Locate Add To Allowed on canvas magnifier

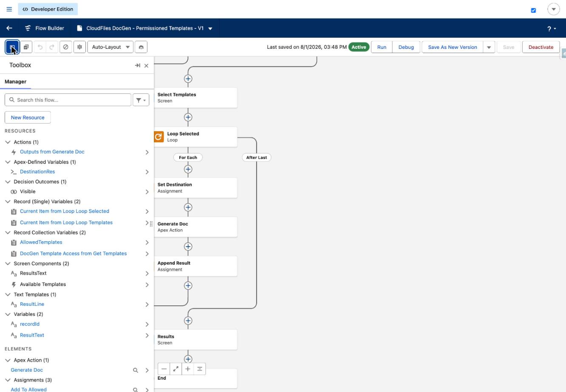tap(136, 389)
